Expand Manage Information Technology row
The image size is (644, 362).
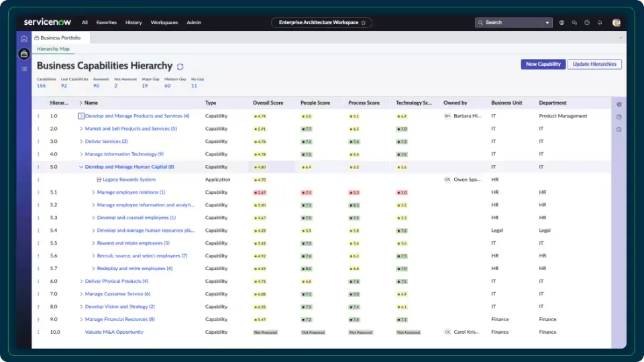pos(81,154)
